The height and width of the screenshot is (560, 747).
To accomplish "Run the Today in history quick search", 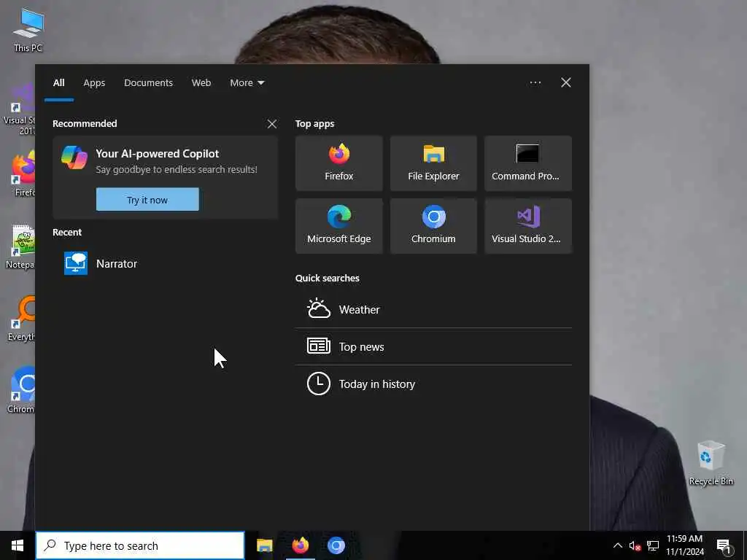I will click(433, 384).
